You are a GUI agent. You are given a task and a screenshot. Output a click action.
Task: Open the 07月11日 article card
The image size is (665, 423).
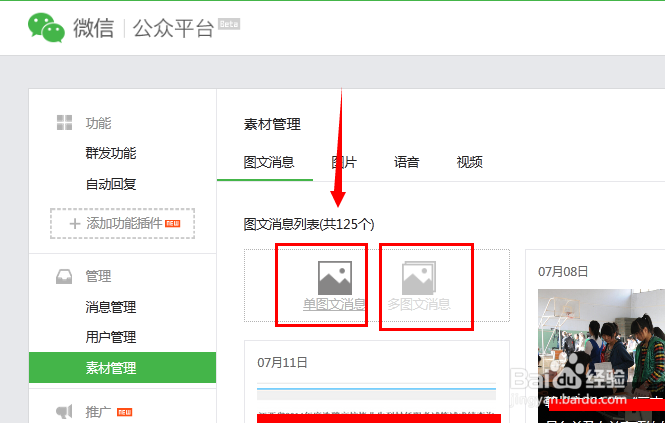377,382
